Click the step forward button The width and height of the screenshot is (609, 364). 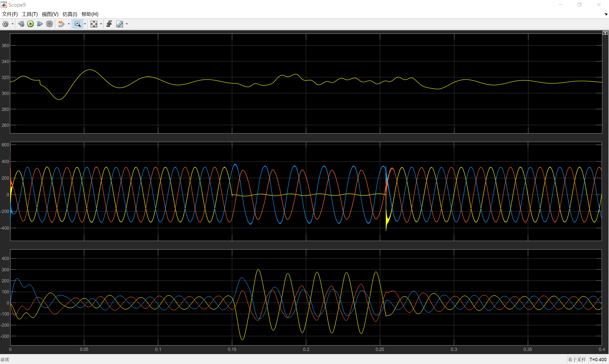[x=40, y=24]
